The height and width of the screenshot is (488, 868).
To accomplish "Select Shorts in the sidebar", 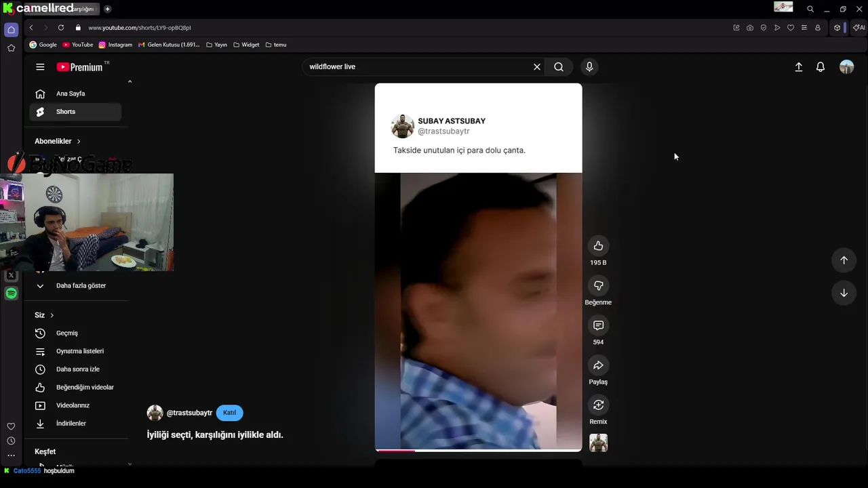I will click(x=75, y=112).
